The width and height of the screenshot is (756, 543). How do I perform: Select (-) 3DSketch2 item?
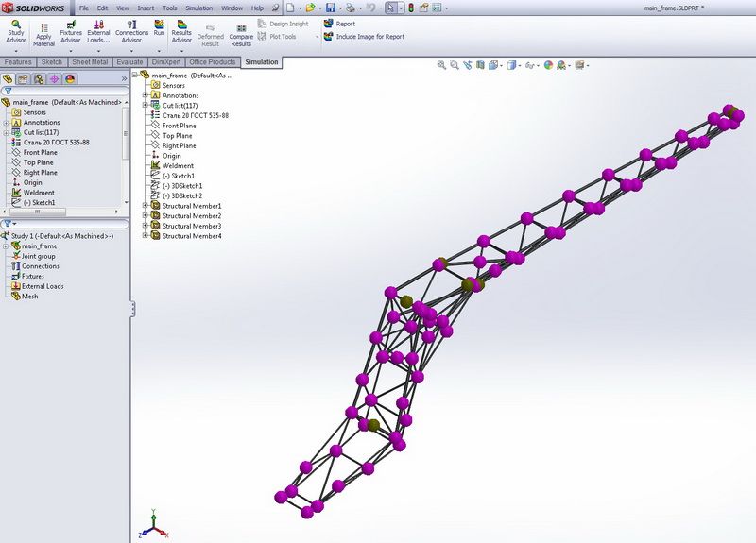pyautogui.click(x=177, y=195)
